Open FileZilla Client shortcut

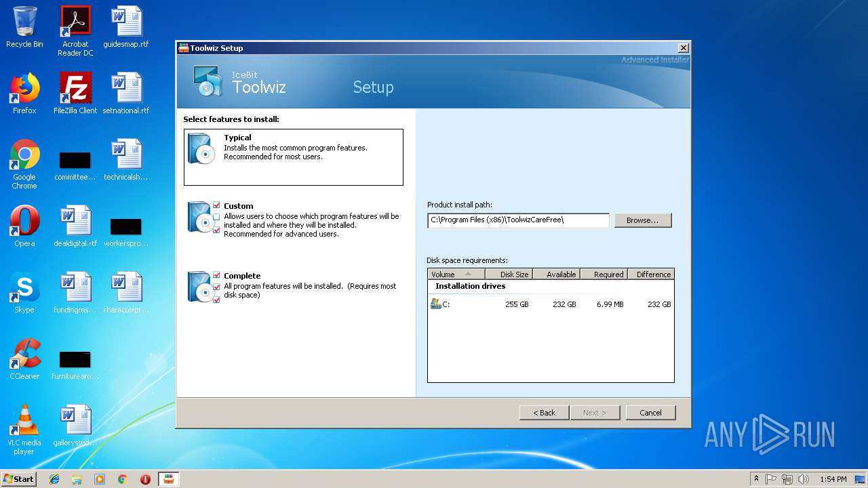coord(75,94)
